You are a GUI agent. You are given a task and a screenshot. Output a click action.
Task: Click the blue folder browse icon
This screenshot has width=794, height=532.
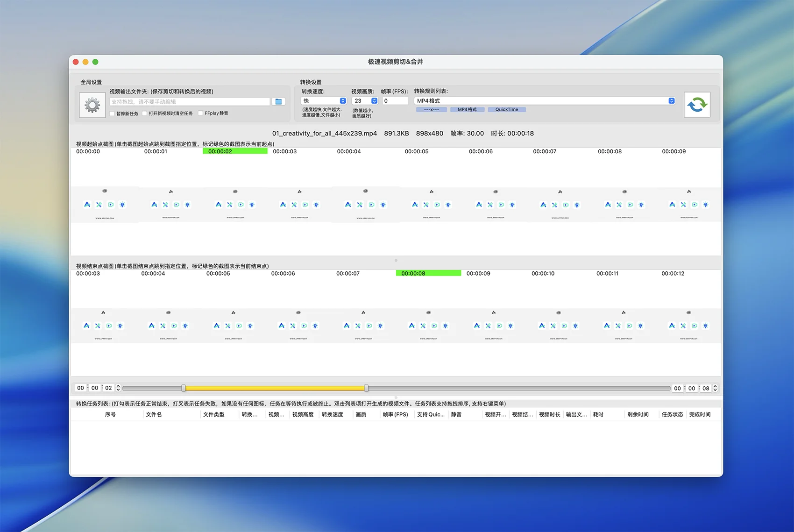278,101
